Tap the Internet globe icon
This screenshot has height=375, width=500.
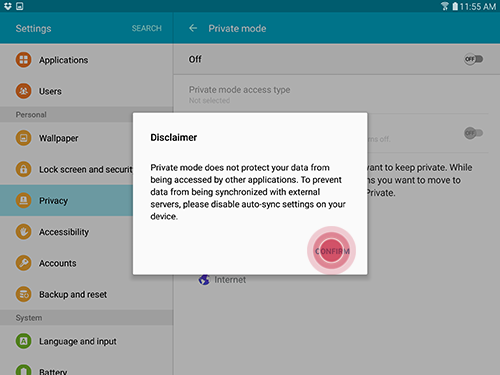tap(204, 280)
